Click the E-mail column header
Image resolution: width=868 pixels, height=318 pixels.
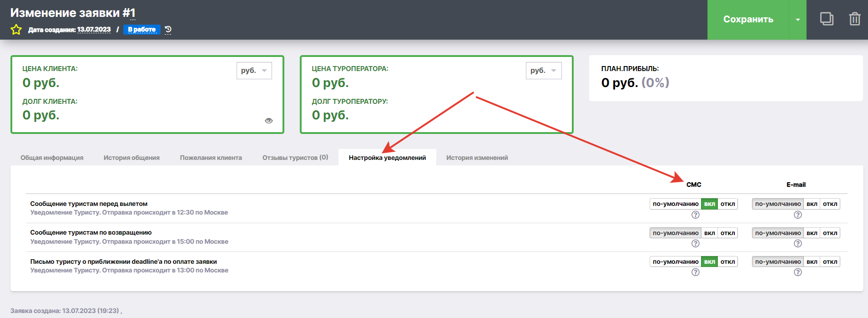coord(796,185)
